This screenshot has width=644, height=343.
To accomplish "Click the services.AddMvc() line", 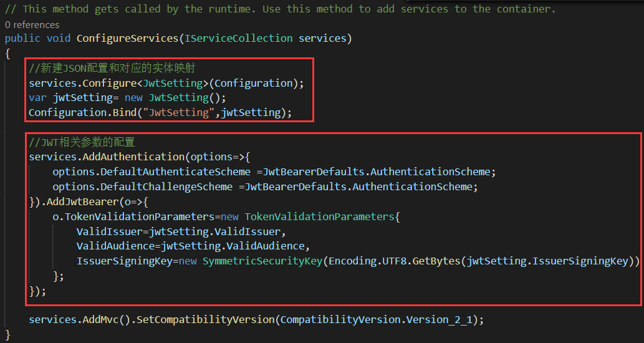I will click(x=256, y=319).
